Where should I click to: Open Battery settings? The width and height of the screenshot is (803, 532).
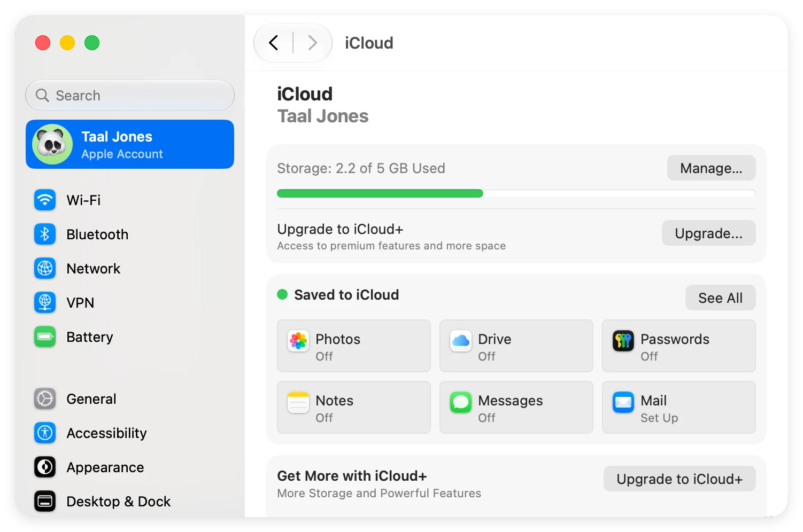(130, 337)
